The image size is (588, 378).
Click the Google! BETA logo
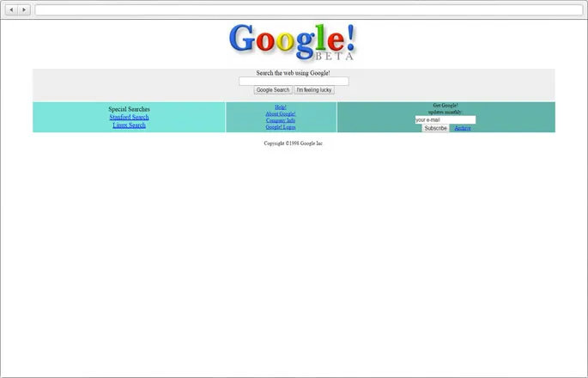[x=292, y=42]
